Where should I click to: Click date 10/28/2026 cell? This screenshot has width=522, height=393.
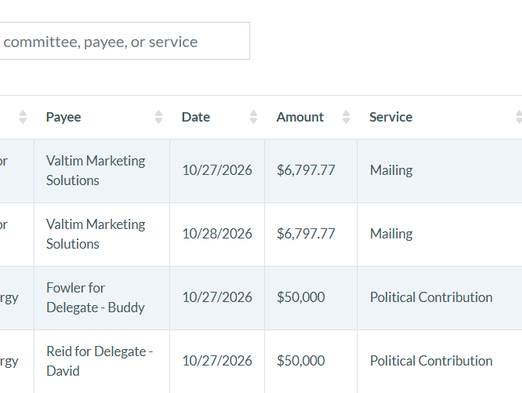point(217,234)
